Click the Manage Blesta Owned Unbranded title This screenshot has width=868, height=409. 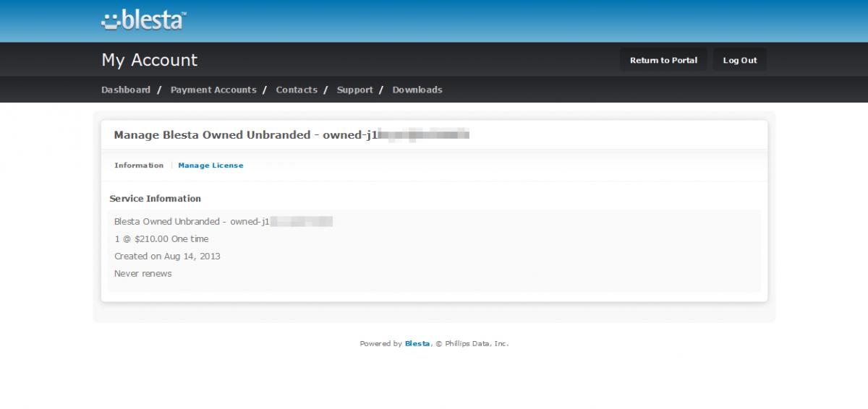[x=292, y=134]
